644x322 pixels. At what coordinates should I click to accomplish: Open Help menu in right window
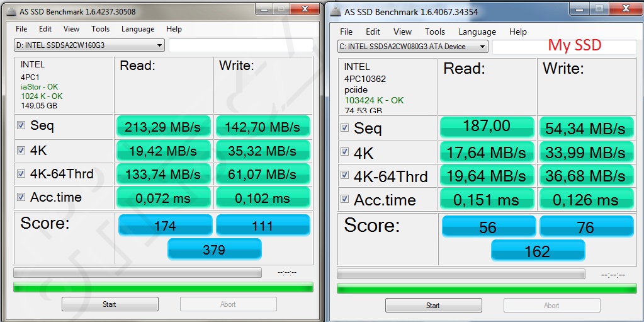coord(518,32)
